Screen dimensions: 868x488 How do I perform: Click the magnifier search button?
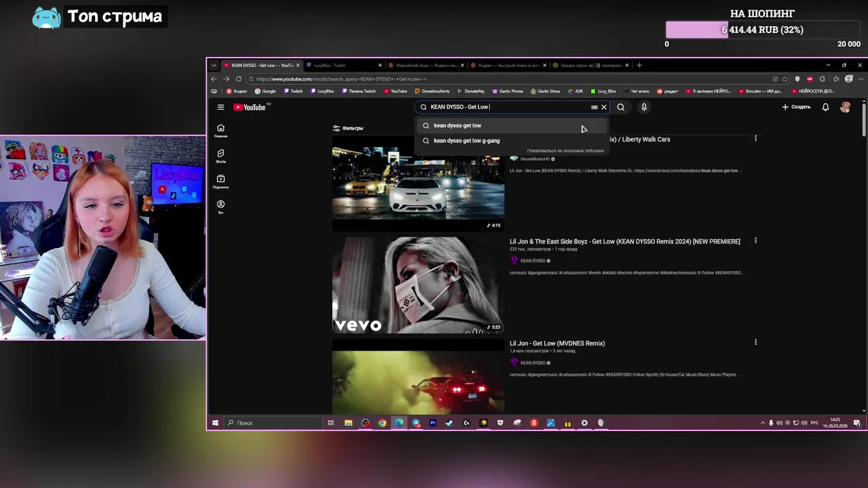click(x=620, y=107)
